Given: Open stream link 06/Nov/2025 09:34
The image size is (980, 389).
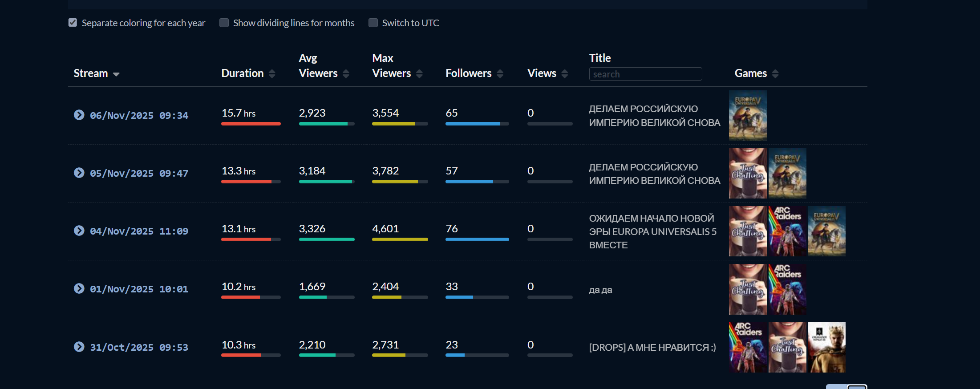Looking at the screenshot, I should 139,116.
